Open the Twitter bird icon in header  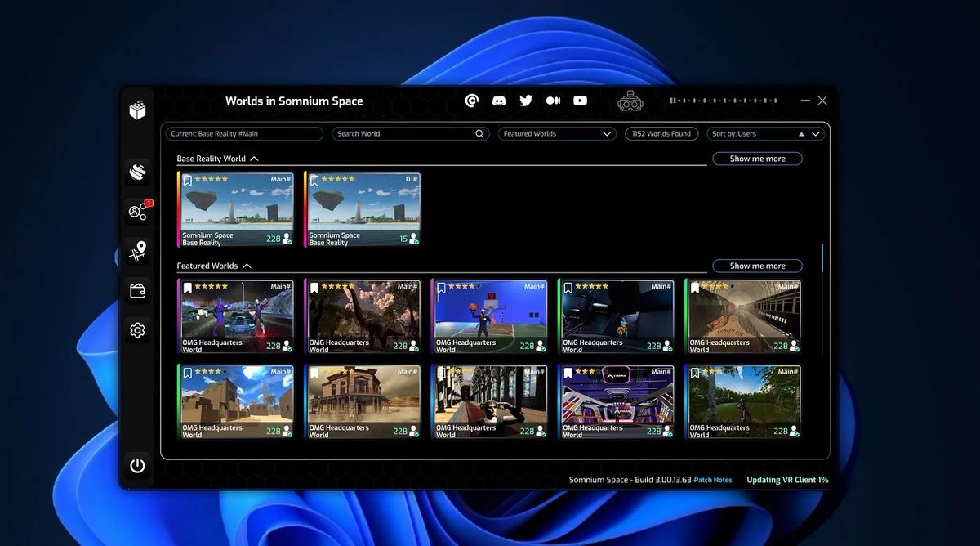click(x=526, y=101)
